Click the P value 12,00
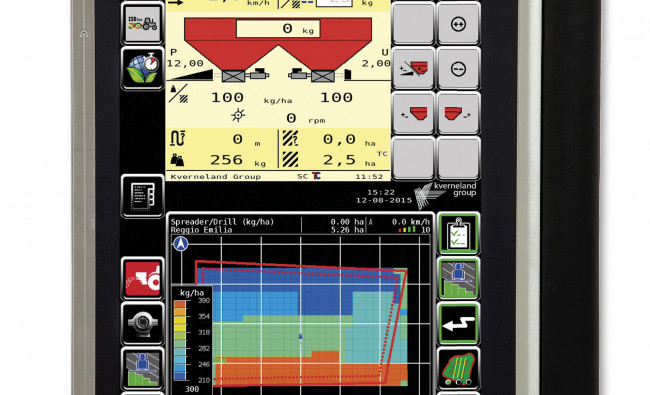The height and width of the screenshot is (395, 650). (x=185, y=64)
